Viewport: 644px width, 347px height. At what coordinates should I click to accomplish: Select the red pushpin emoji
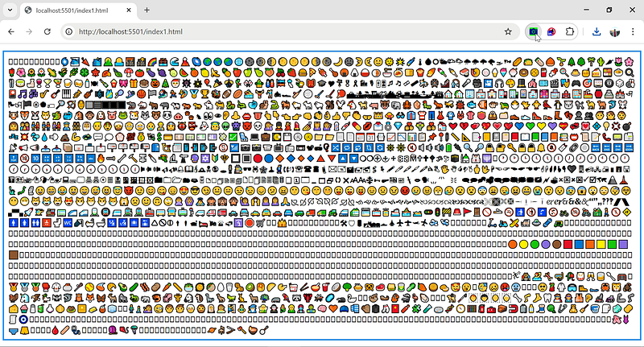point(431,137)
